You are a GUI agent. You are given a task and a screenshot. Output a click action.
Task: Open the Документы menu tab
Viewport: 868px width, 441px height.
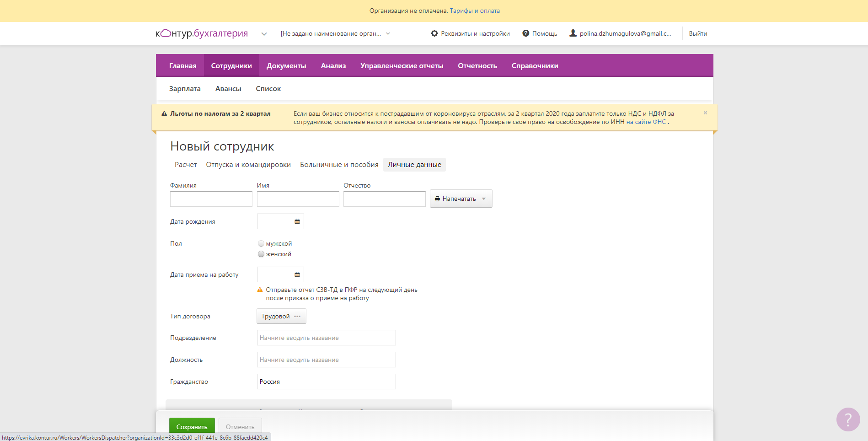[286, 65]
